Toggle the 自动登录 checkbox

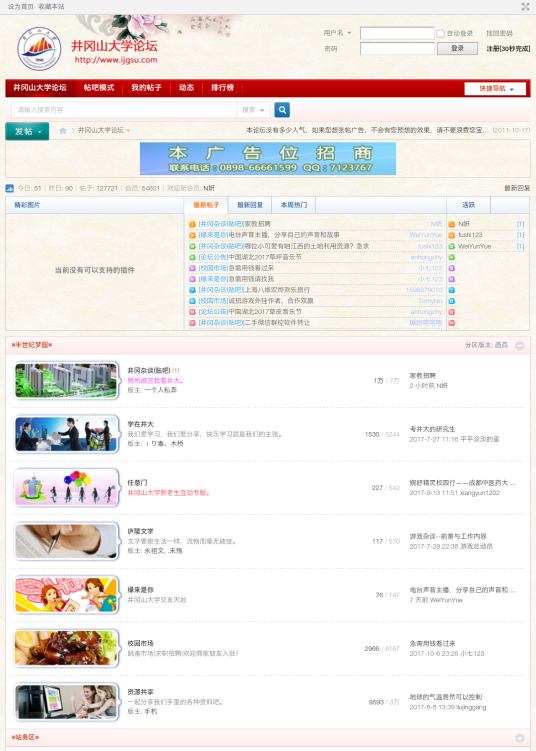(441, 34)
